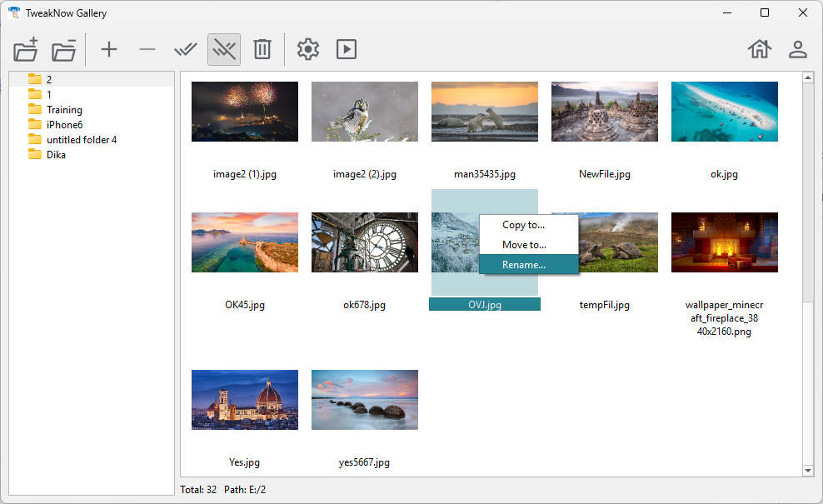Click the trash delete icon
This screenshot has height=504, width=823.
(262, 49)
